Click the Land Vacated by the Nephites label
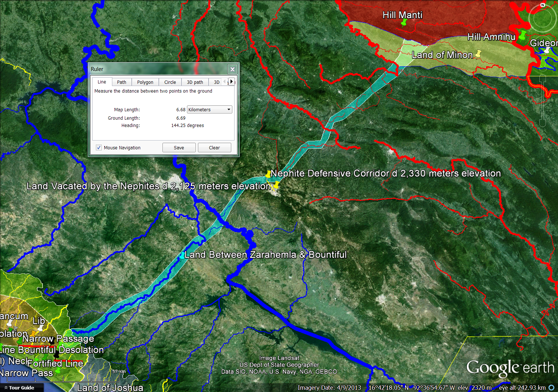Image resolution: width=558 pixels, height=392 pixels. pyautogui.click(x=149, y=186)
